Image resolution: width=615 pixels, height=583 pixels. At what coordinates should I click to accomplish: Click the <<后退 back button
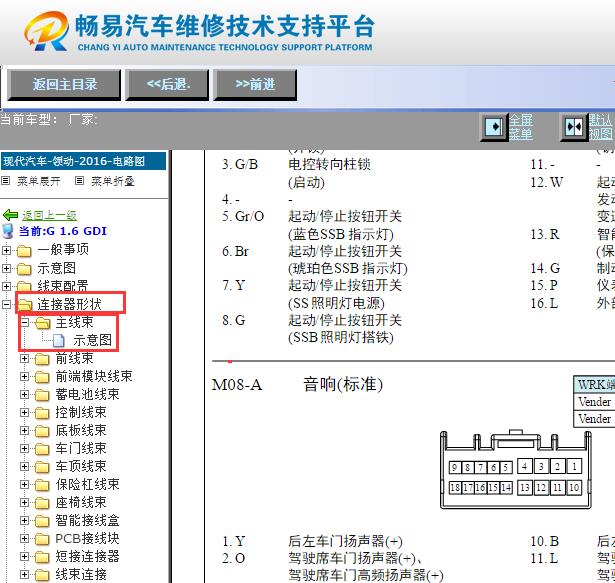(x=167, y=85)
